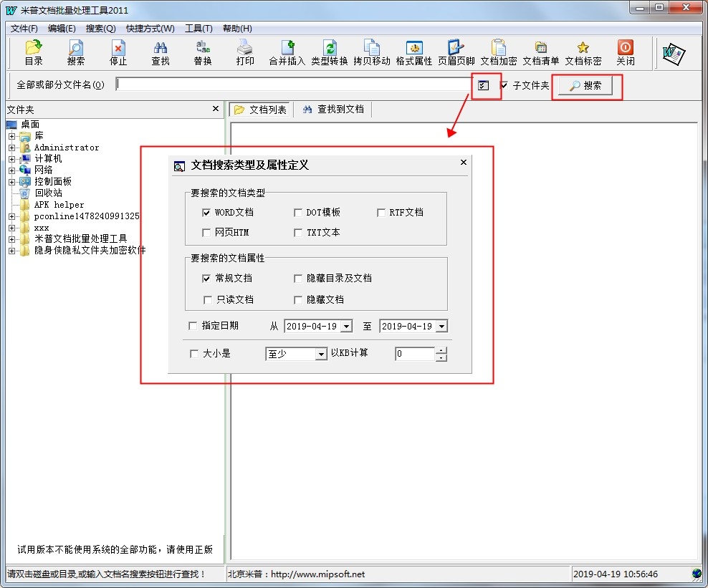Uncheck the WORD文档 checkbox
Screen dimensions: 708x588
(206, 213)
